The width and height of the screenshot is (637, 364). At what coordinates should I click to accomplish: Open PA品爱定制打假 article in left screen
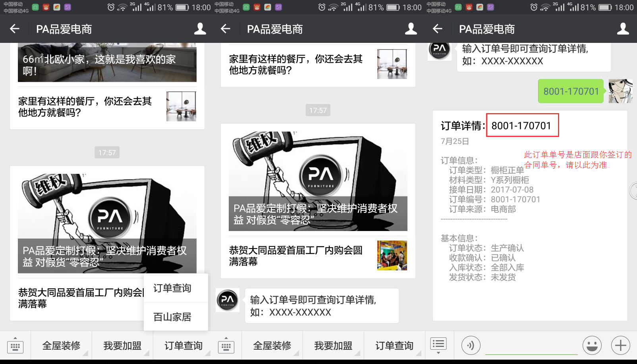tap(107, 223)
